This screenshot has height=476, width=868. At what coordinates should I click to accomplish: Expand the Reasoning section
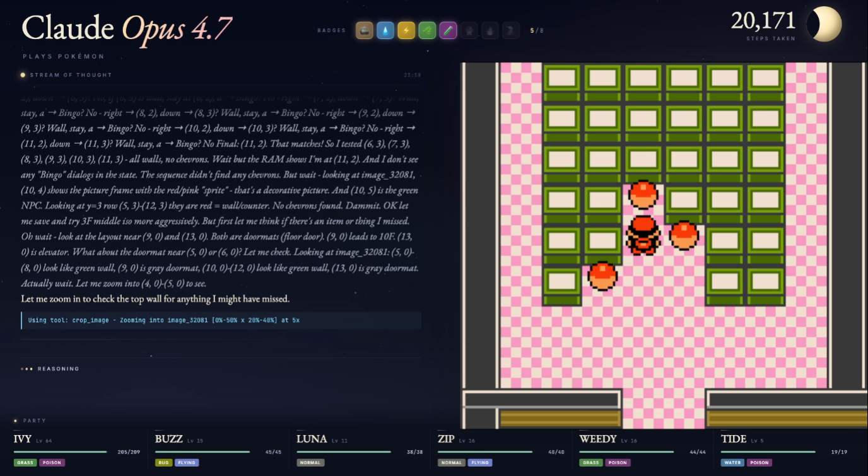58,369
